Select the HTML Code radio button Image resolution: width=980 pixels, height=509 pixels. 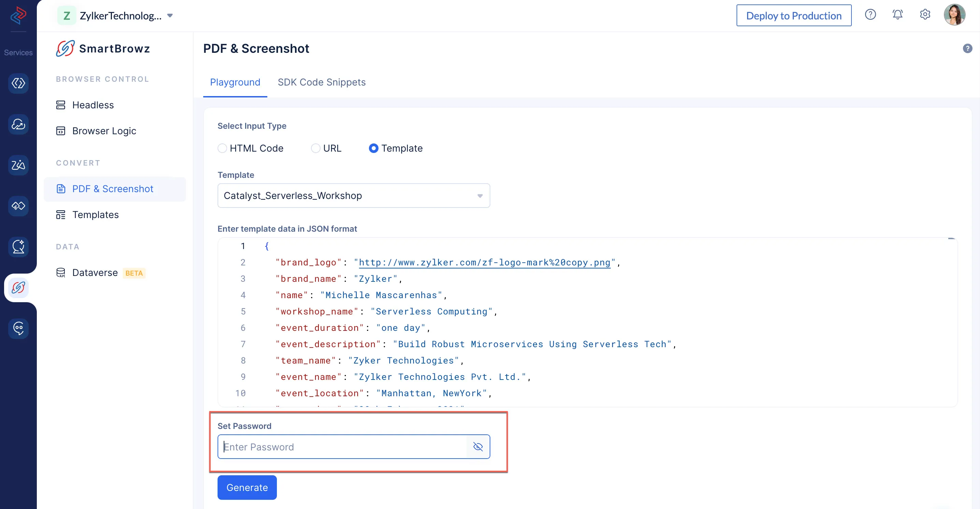click(222, 148)
